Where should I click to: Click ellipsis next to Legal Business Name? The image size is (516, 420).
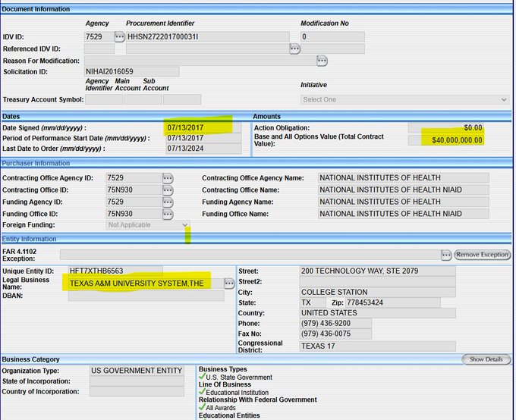[x=229, y=284]
